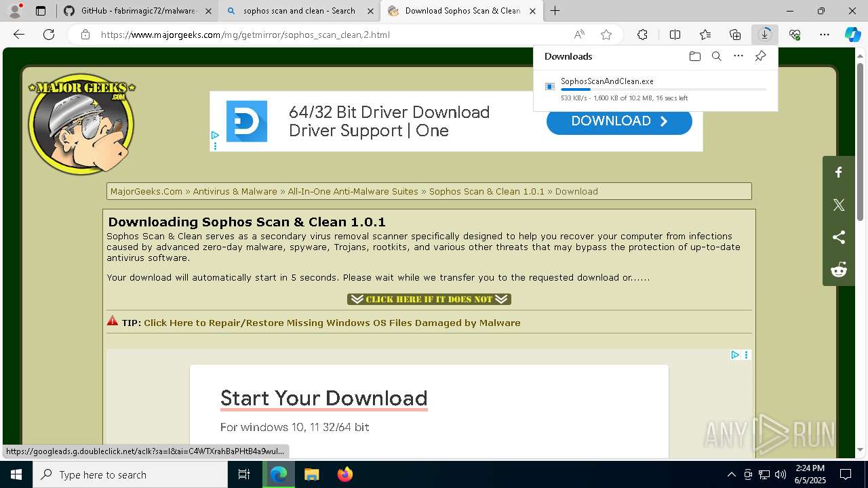This screenshot has height=488, width=868.
Task: Open the Copilot sidebar icon
Action: point(852,35)
